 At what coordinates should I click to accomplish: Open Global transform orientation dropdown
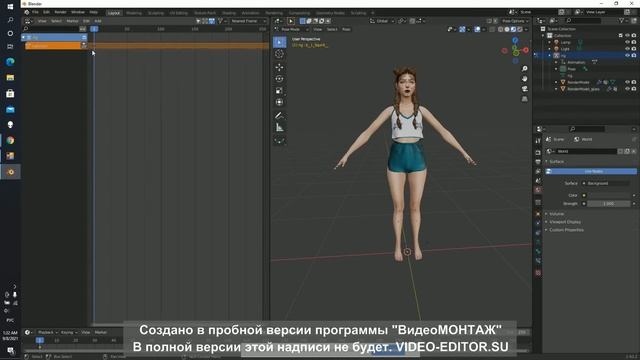[x=382, y=21]
